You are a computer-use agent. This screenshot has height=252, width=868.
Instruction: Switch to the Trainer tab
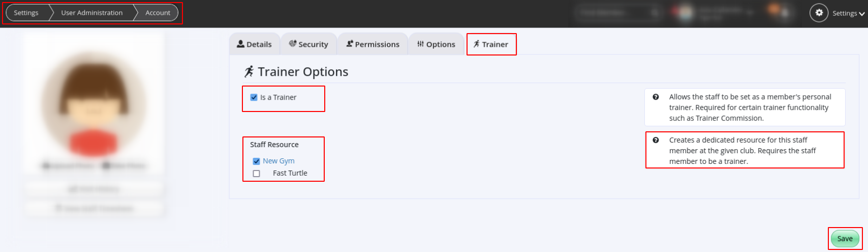pos(491,44)
